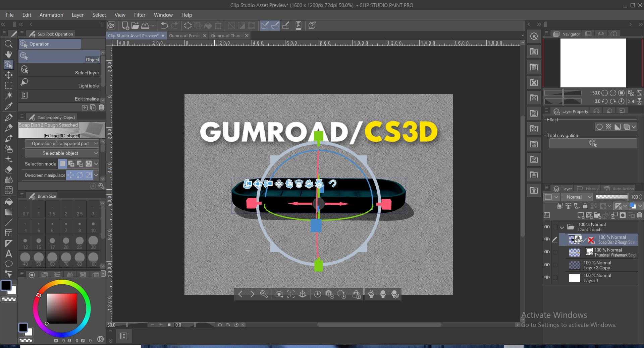The image size is (644, 348).
Task: Open document tabs list arrow
Action: pos(523,36)
